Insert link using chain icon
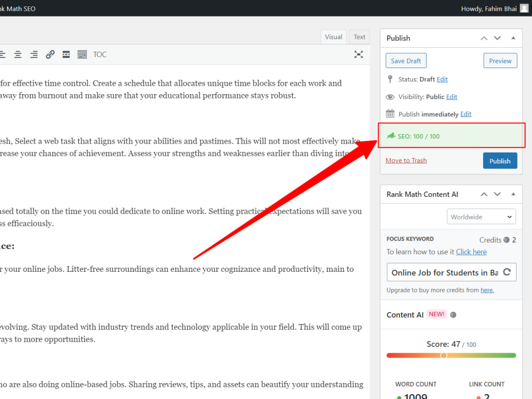Viewport: 532px width, 399px height. click(50, 55)
